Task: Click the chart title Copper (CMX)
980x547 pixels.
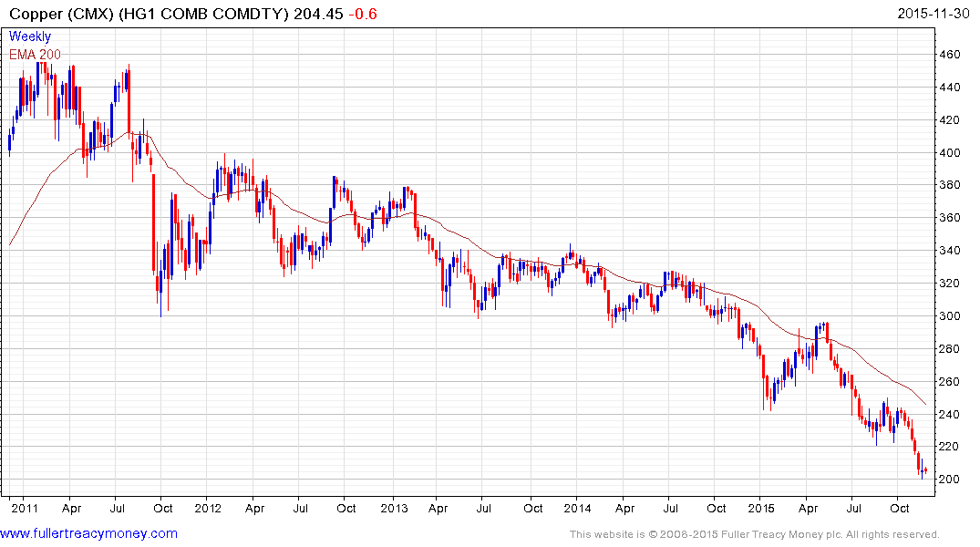Action: [61, 14]
